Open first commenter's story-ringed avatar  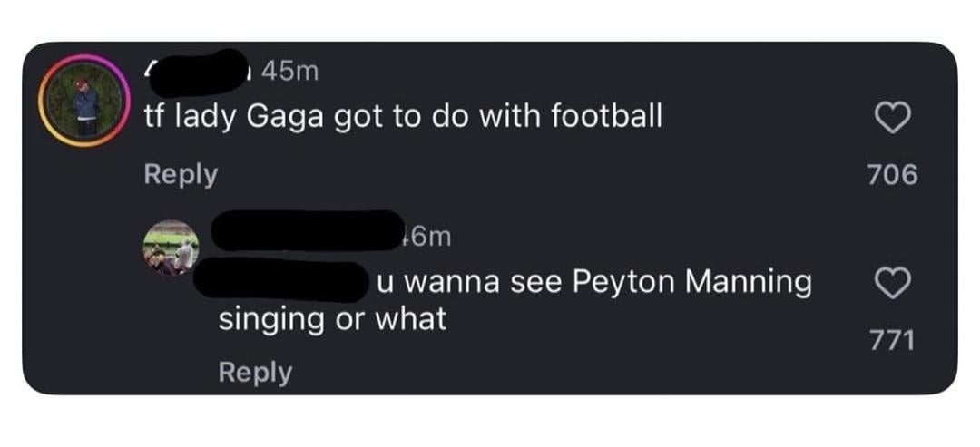click(84, 101)
